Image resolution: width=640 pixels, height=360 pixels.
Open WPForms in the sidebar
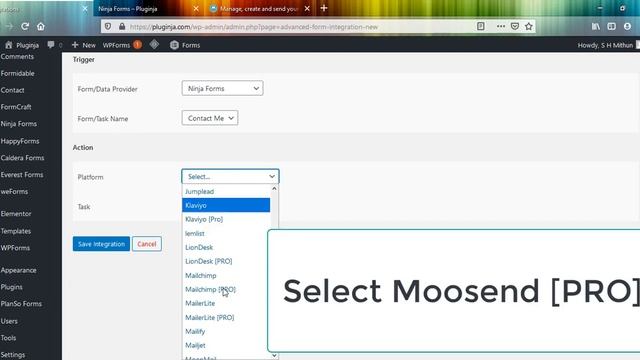click(15, 248)
